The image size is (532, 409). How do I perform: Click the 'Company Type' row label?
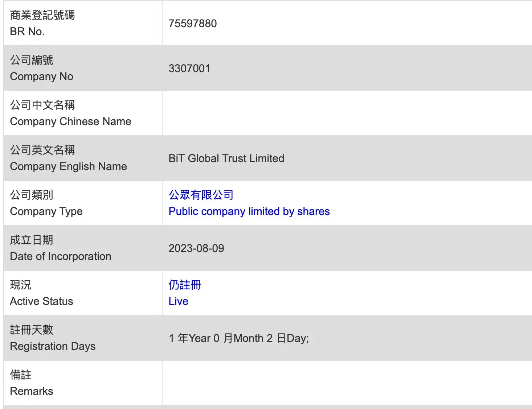pyautogui.click(x=46, y=211)
